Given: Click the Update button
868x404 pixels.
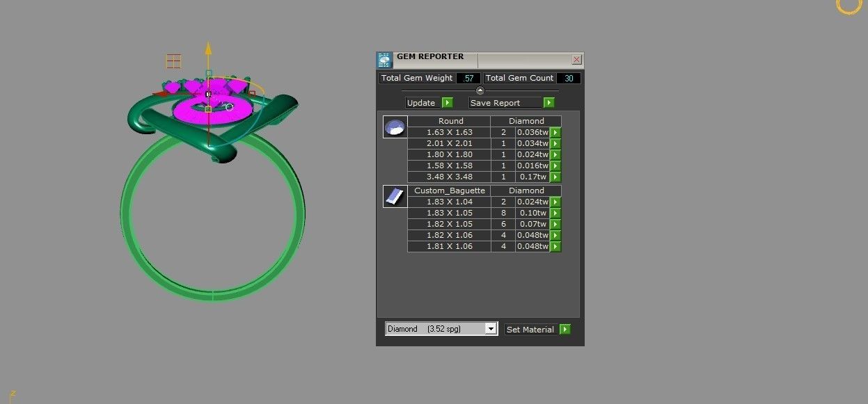Looking at the screenshot, I should (423, 103).
